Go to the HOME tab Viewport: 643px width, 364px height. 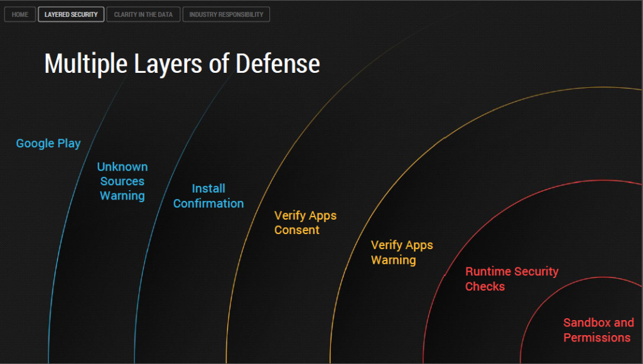point(20,14)
